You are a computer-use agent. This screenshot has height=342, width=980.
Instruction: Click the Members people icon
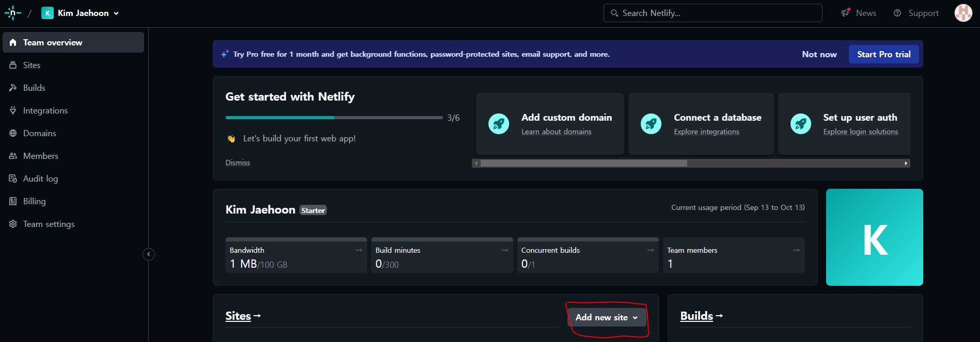tap(13, 156)
